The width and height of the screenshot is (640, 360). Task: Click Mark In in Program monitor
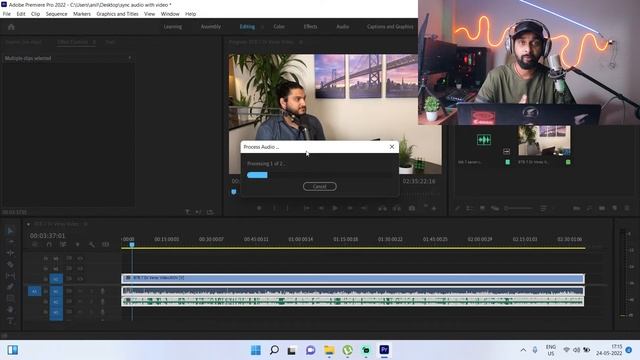click(x=274, y=208)
